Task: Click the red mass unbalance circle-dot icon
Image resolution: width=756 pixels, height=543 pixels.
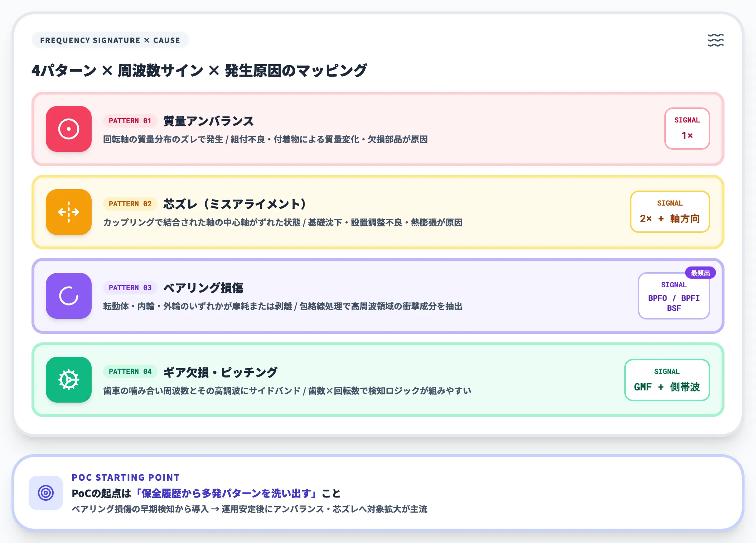Action: click(x=69, y=129)
